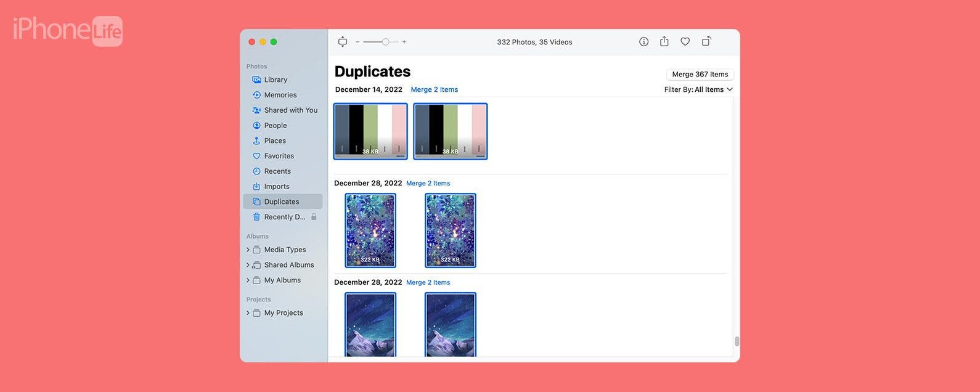
Task: Click the zoom in plus icon
Action: pyautogui.click(x=404, y=42)
